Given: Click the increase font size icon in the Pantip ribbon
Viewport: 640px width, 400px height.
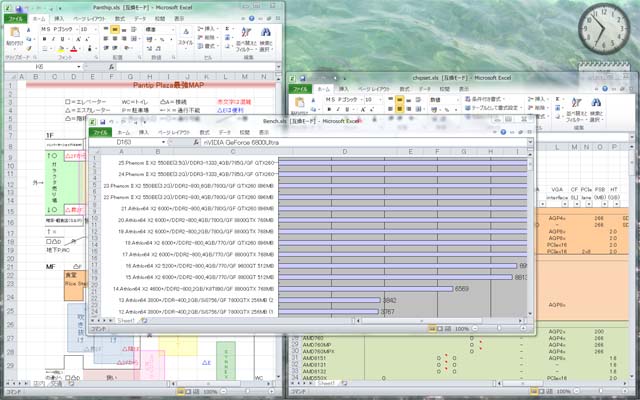Looking at the screenshot, I should pyautogui.click(x=79, y=39).
